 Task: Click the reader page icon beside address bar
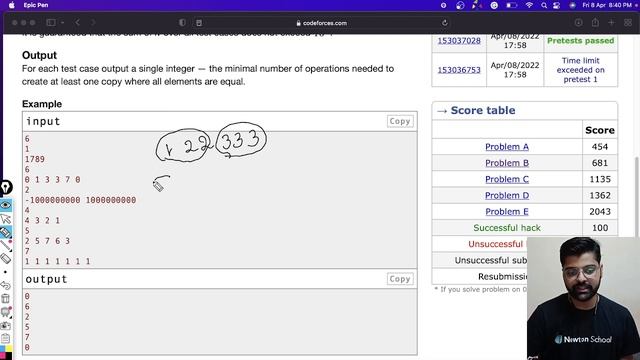click(199, 23)
